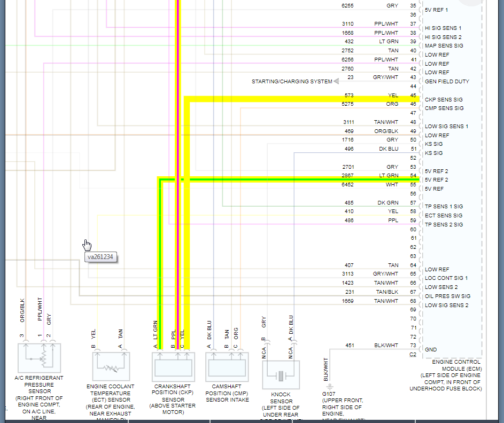Click the ORG/BLK wire color at pin 49
This screenshot has width=504, height=423.
pyautogui.click(x=386, y=131)
